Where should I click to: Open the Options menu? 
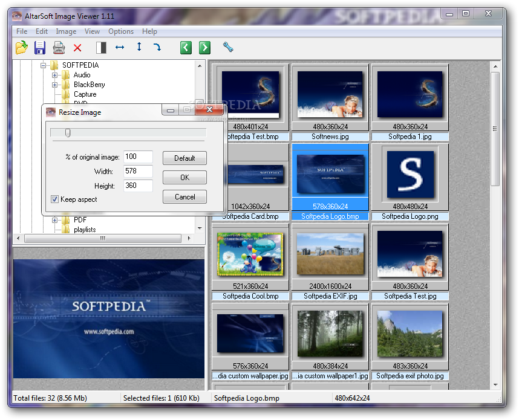121,31
